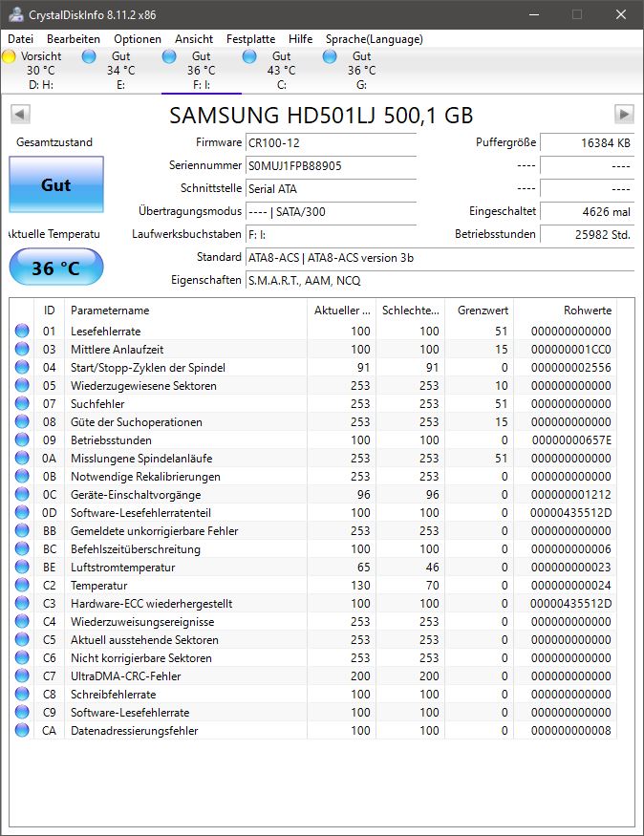Select the Gut disk G: status orb
The height and width of the screenshot is (836, 644).
point(330,56)
